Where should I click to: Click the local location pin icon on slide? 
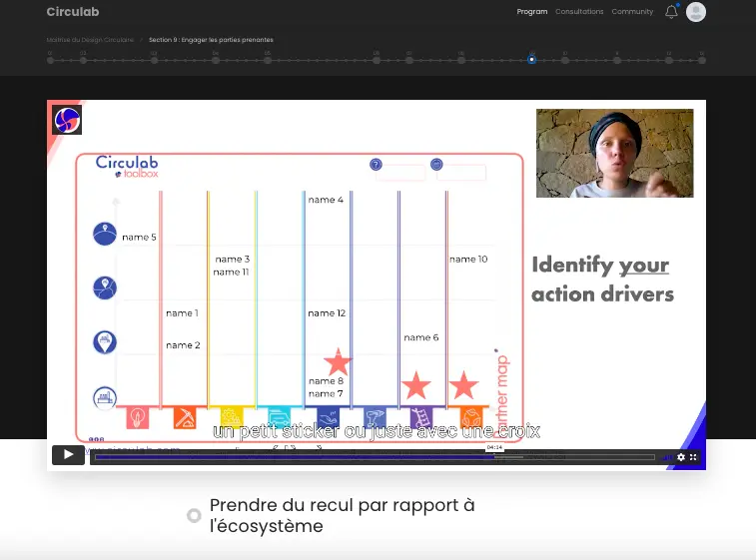coord(105,342)
